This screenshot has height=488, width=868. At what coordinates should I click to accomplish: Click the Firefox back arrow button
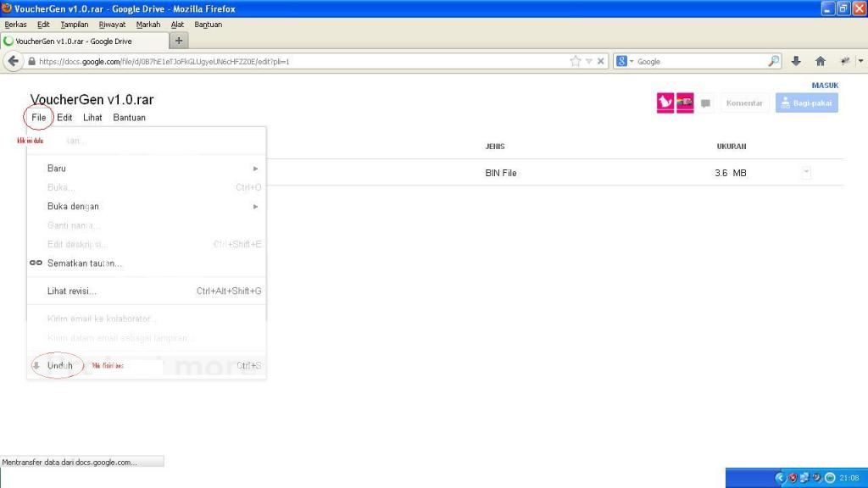point(13,61)
